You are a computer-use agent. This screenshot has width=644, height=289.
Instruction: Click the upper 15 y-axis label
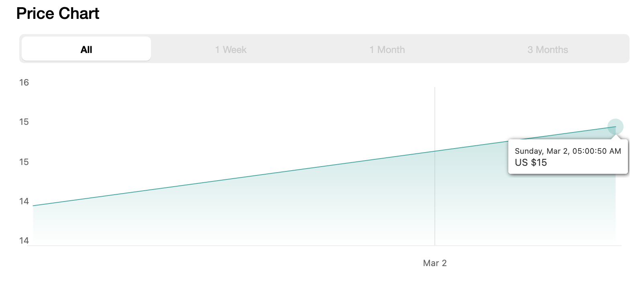click(24, 122)
